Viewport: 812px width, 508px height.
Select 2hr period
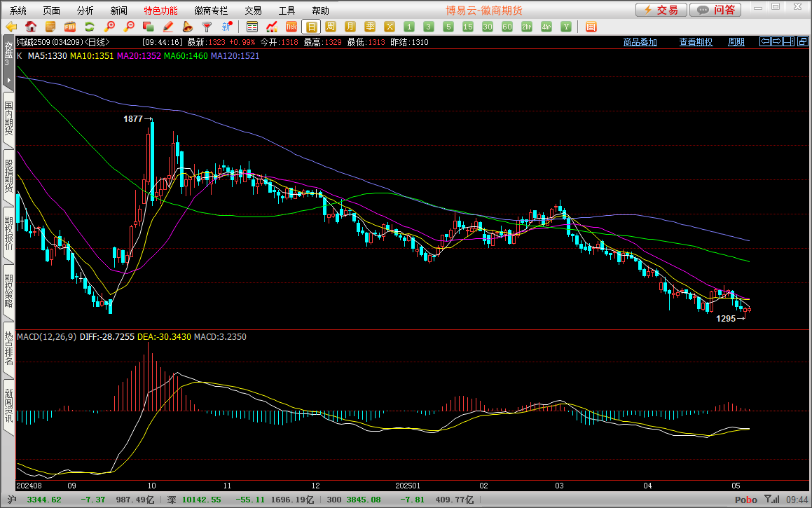[527, 27]
